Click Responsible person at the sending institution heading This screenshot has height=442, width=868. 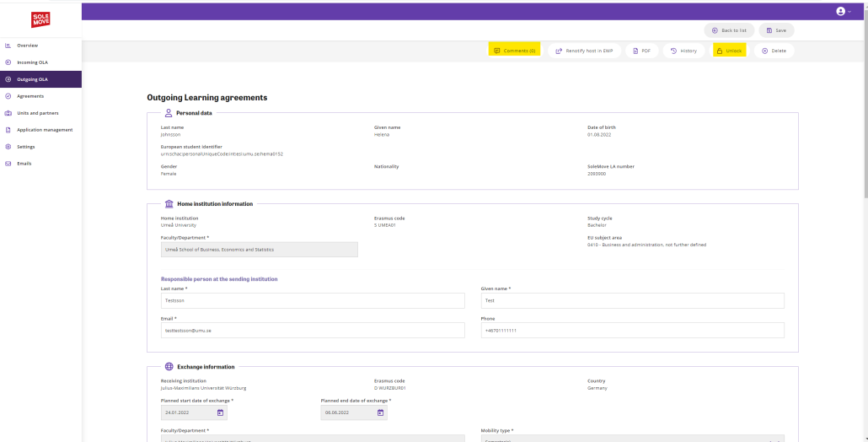(x=219, y=279)
